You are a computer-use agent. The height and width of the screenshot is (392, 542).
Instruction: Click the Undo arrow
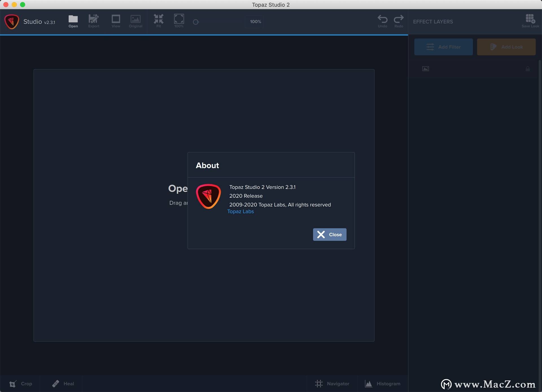pyautogui.click(x=383, y=19)
